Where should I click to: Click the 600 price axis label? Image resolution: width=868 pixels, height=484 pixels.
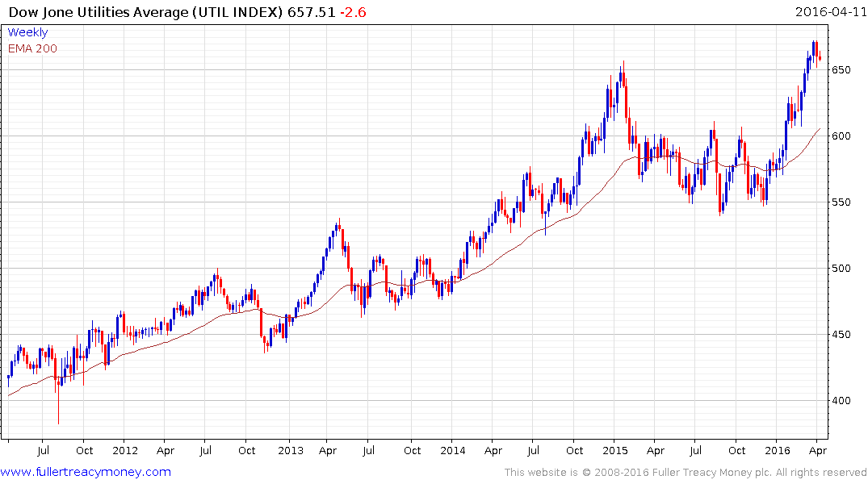point(841,136)
